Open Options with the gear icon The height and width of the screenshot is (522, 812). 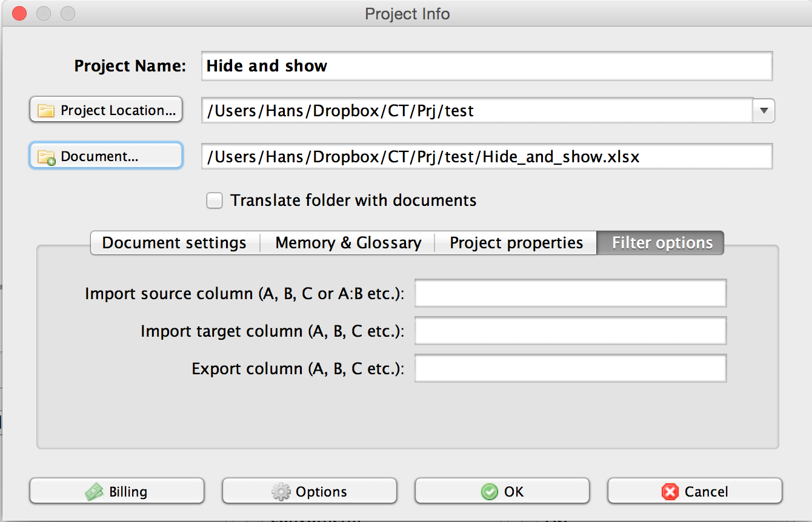309,491
